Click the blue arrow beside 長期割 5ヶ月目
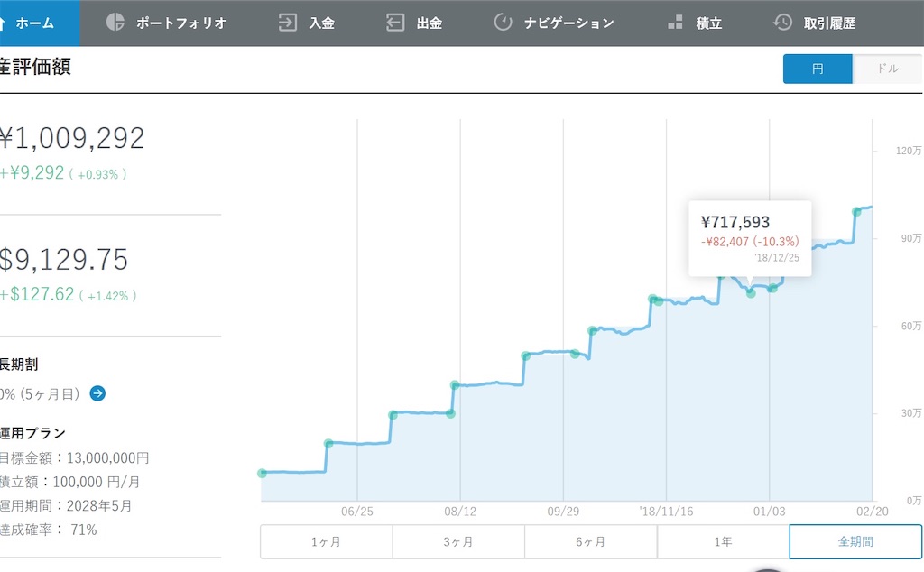Viewport: 924px width, 572px height. pos(98,393)
